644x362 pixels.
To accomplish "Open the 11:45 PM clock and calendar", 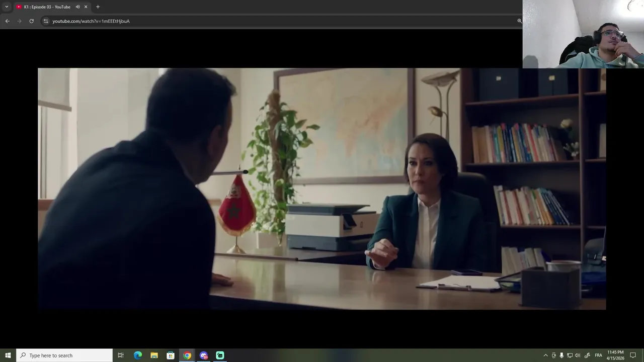I will [615, 355].
